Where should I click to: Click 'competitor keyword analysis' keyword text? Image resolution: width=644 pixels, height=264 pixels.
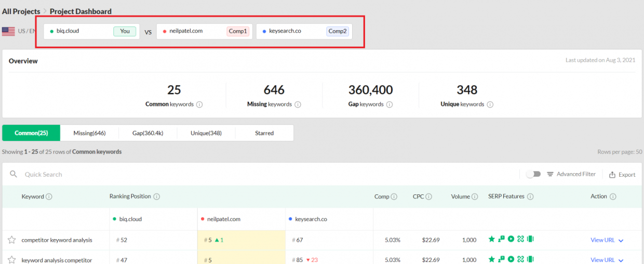(x=57, y=240)
